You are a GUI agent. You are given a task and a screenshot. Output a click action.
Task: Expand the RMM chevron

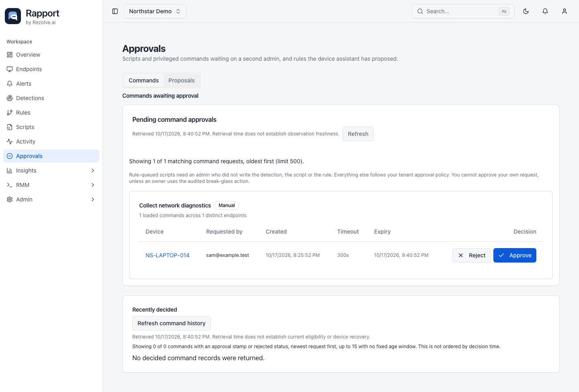[x=93, y=185]
